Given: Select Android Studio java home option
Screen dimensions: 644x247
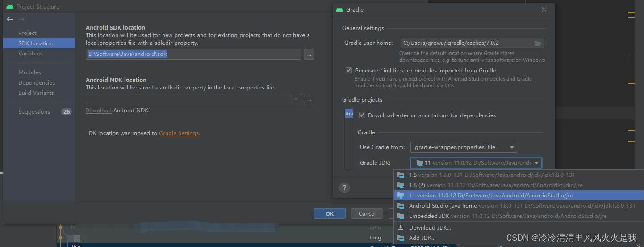Looking at the screenshot, I should pos(519,205).
